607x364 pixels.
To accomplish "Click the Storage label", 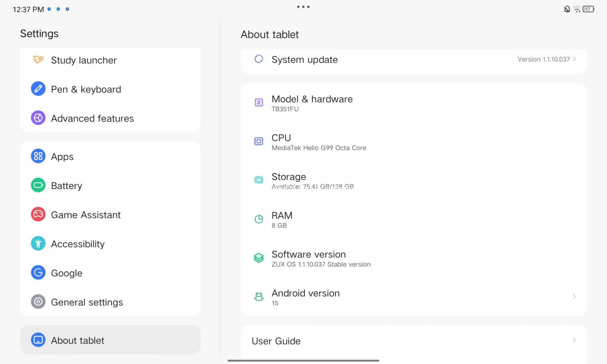I will [x=289, y=177].
